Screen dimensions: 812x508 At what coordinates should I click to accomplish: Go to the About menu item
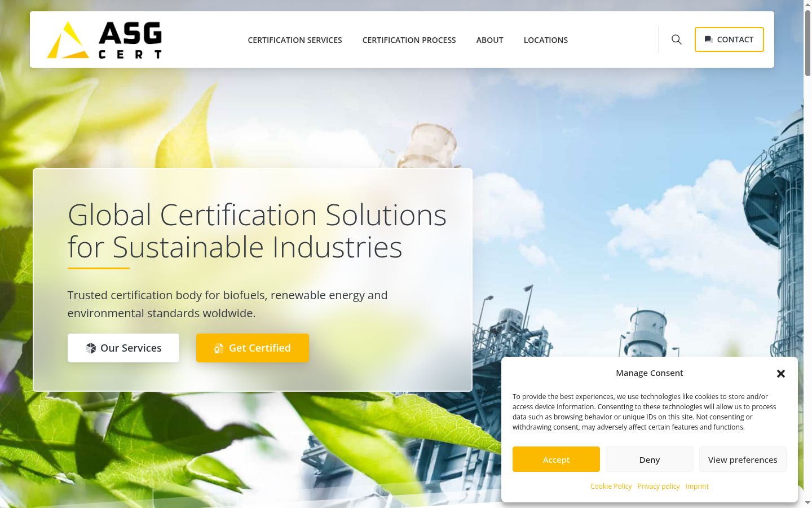click(x=490, y=40)
